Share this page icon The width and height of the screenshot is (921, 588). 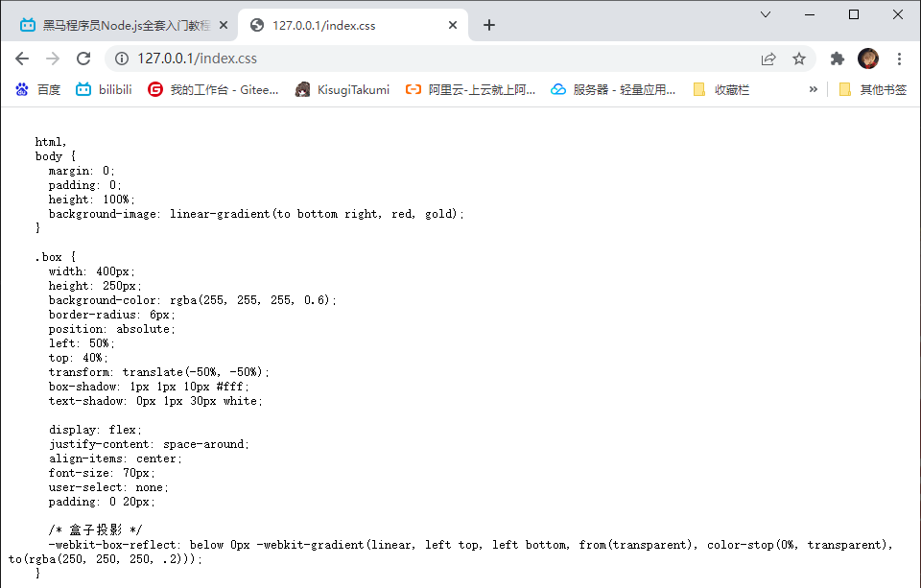[x=768, y=59]
